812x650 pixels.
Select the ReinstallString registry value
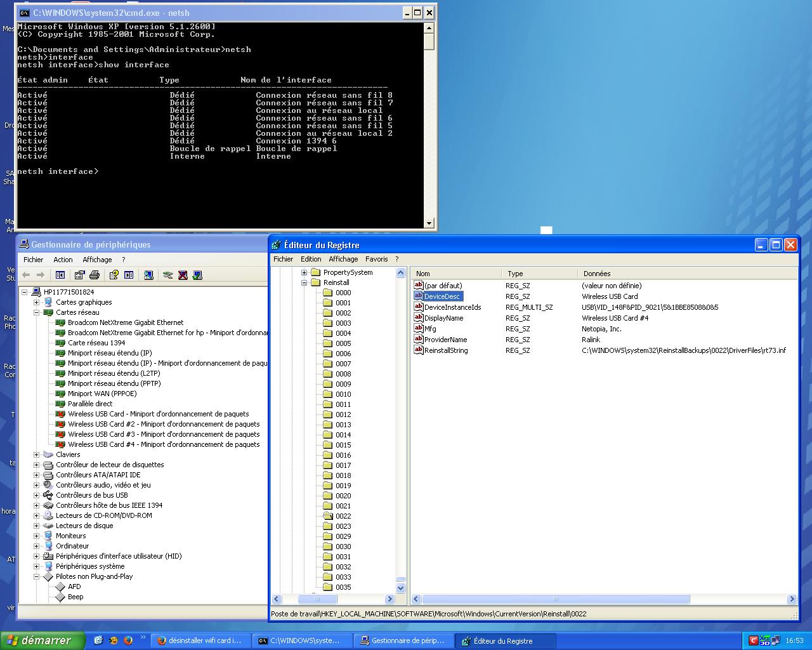coord(446,350)
